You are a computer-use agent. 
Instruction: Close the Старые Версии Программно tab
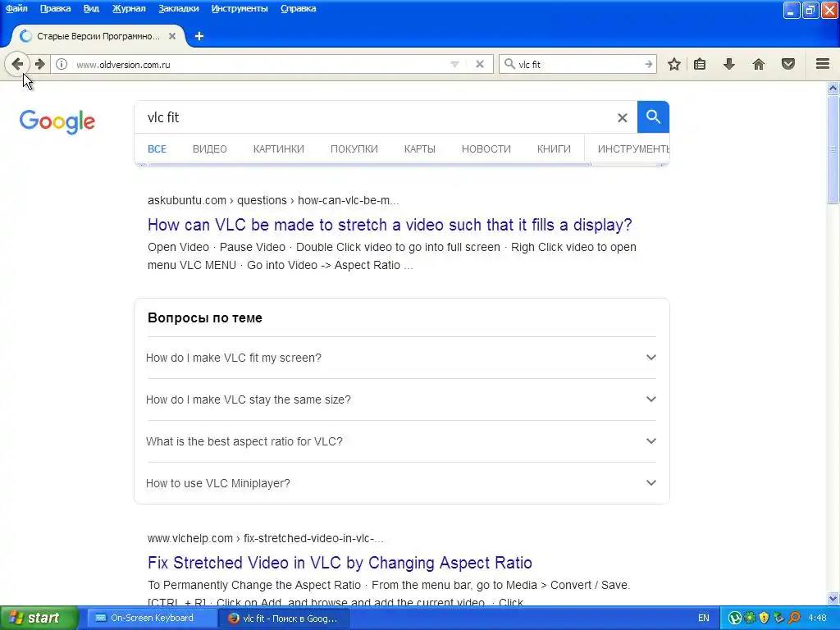click(x=172, y=36)
